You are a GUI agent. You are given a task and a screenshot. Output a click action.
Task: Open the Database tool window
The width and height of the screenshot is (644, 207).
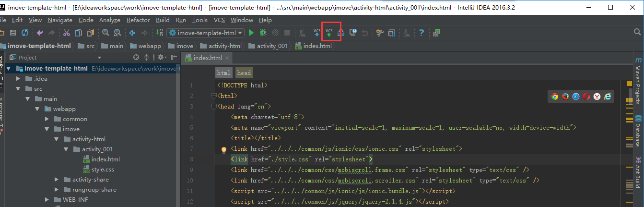(638, 132)
